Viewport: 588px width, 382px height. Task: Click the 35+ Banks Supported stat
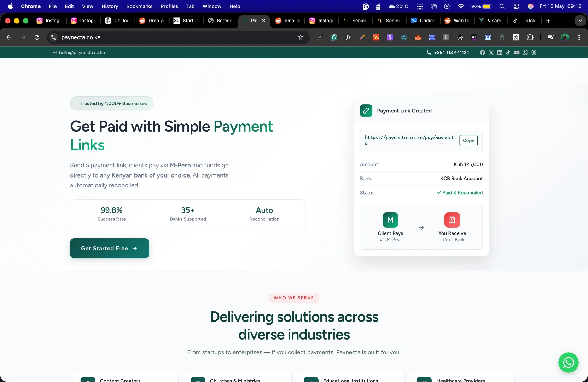click(x=188, y=214)
